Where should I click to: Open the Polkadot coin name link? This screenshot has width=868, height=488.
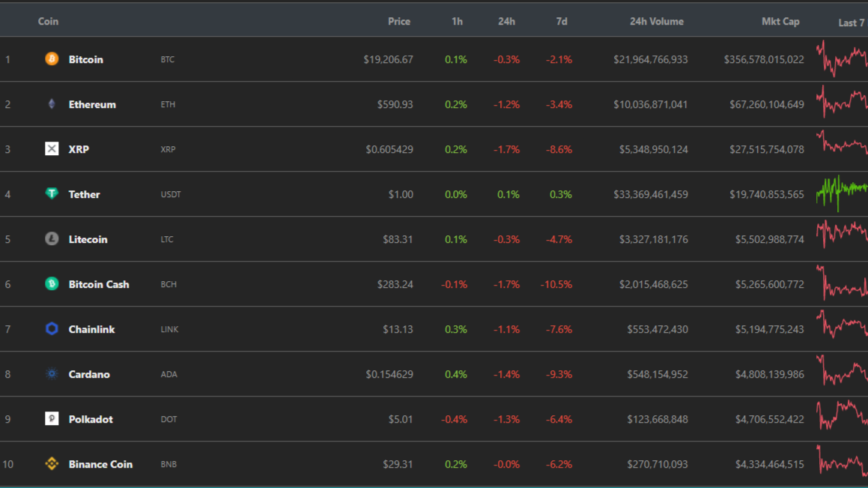[x=91, y=419]
